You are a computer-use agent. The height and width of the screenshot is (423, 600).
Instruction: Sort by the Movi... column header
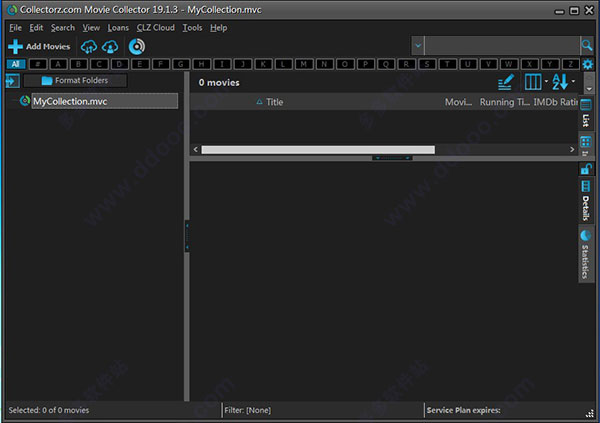pos(458,102)
